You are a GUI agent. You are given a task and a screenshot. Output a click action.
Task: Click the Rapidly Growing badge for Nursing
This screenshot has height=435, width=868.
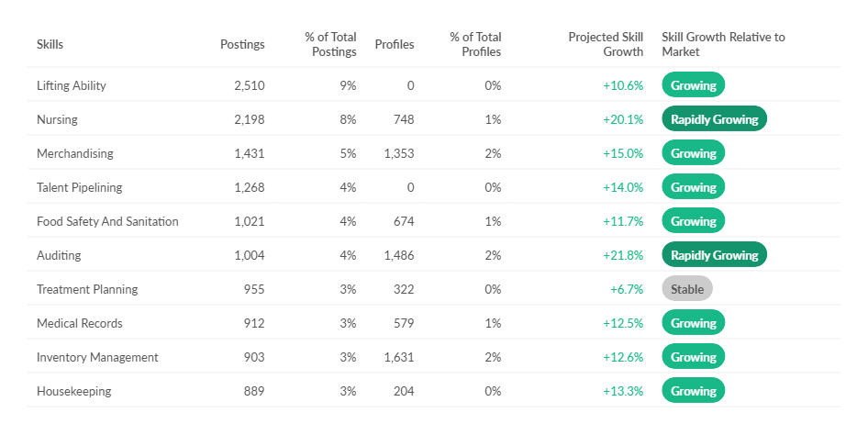pyautogui.click(x=714, y=119)
